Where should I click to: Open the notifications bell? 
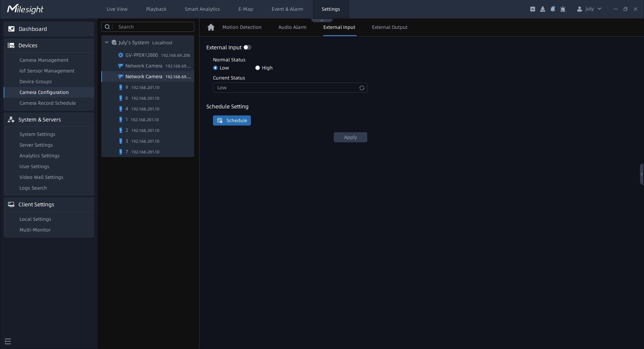[553, 9]
